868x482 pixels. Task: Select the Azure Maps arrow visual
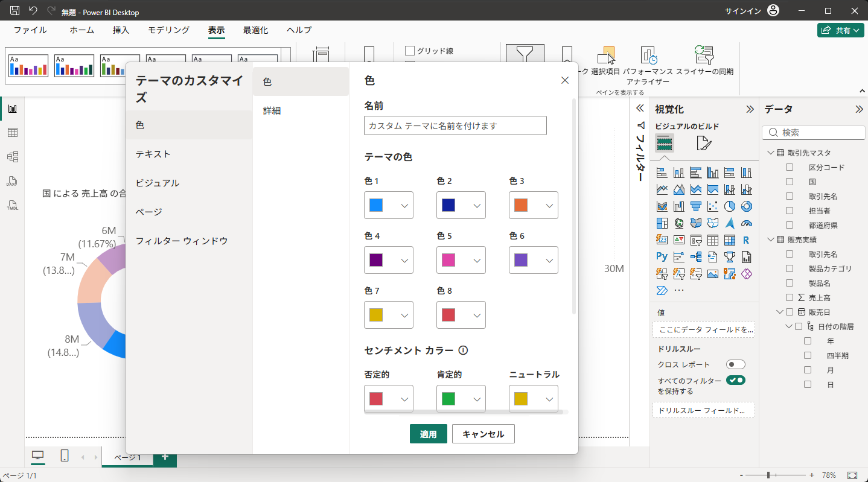730,223
